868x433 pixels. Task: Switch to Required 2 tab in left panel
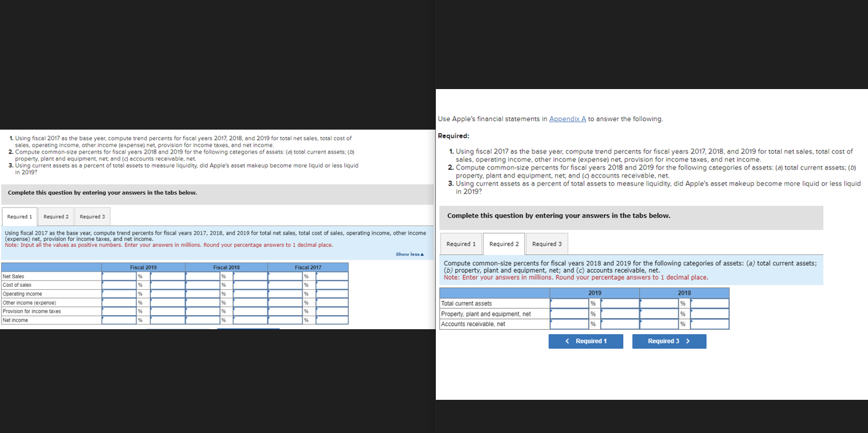(55, 216)
